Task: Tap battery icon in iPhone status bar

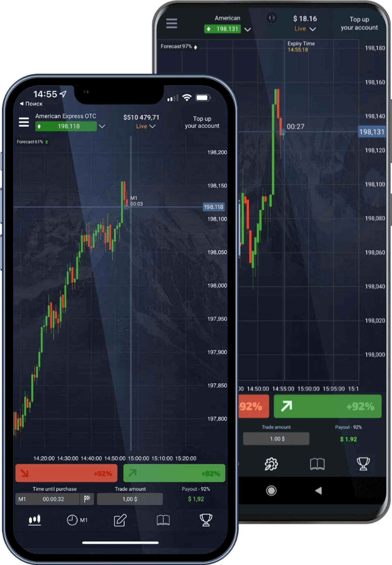Action: pos(203,98)
